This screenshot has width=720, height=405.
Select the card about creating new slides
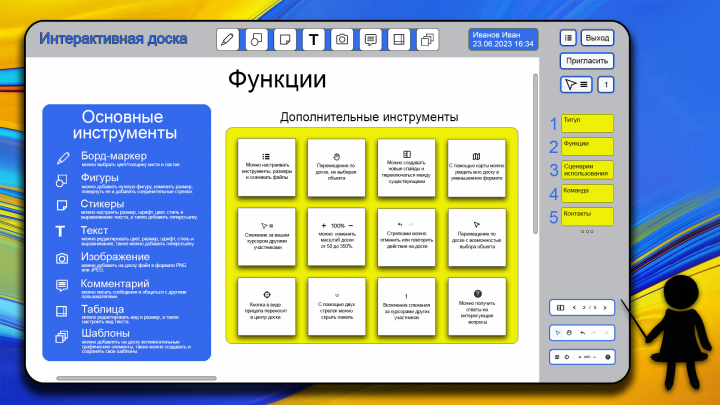[x=406, y=168]
